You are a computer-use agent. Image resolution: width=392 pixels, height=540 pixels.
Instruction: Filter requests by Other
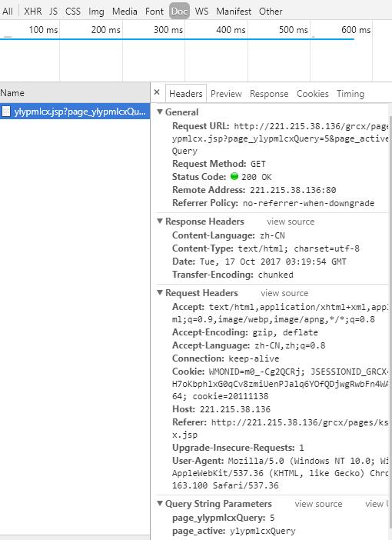pyautogui.click(x=271, y=12)
